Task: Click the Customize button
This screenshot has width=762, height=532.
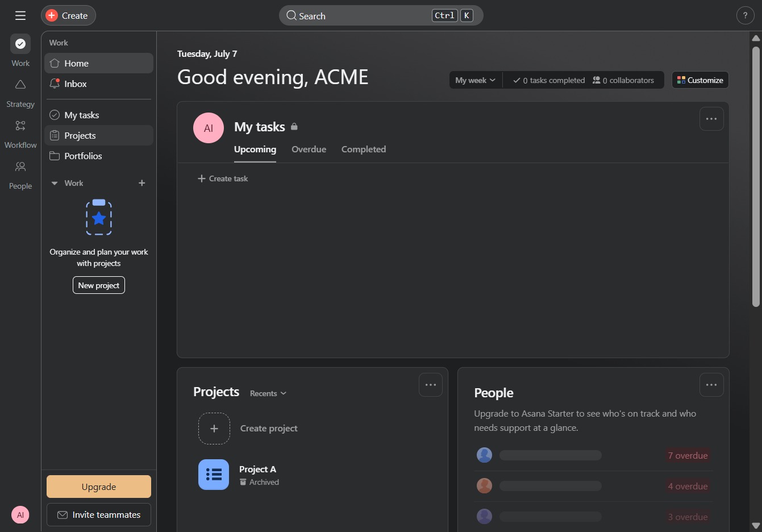Action: click(700, 80)
